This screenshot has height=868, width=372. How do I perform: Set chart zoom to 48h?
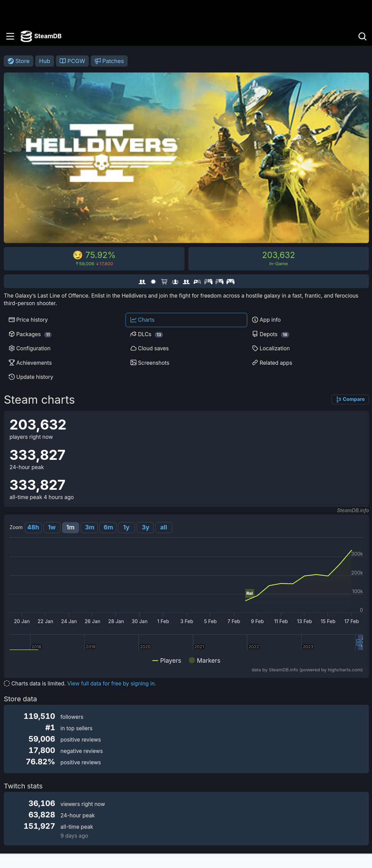pos(33,527)
